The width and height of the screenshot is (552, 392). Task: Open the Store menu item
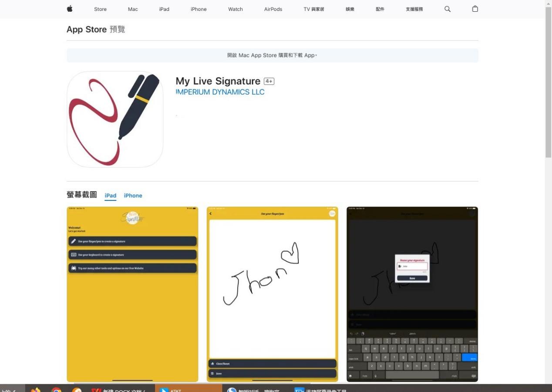click(100, 9)
